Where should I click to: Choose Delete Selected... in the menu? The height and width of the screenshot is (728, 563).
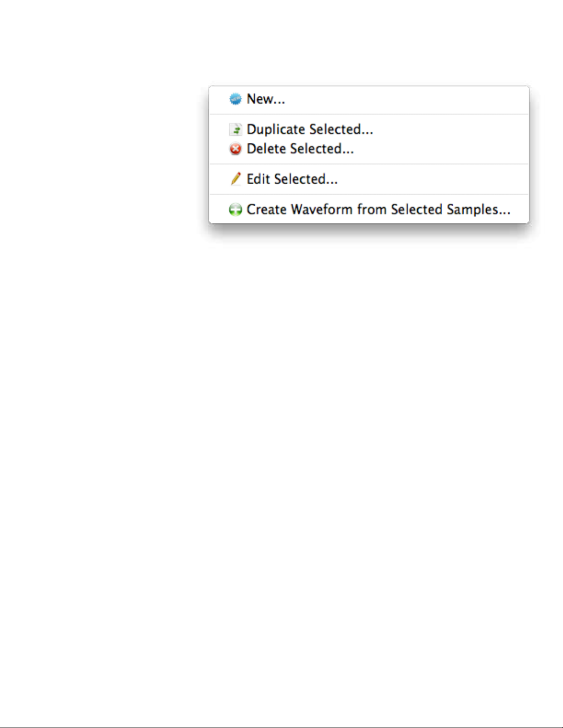(369, 149)
